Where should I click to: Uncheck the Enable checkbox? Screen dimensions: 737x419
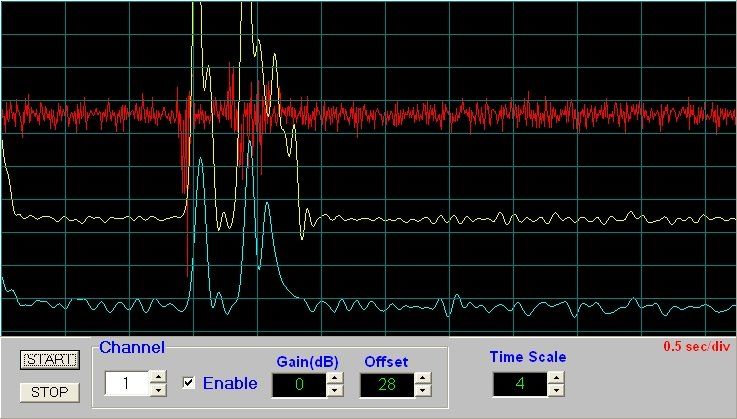(188, 383)
